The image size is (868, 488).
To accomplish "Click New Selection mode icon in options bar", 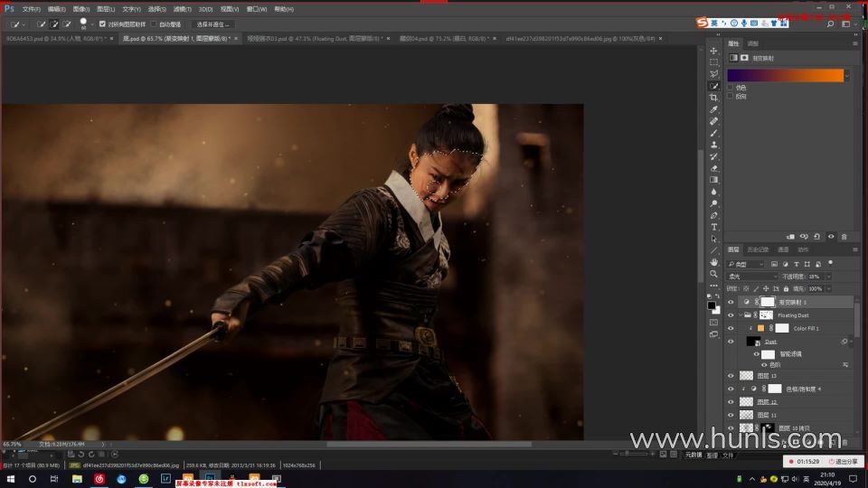I will click(x=41, y=24).
